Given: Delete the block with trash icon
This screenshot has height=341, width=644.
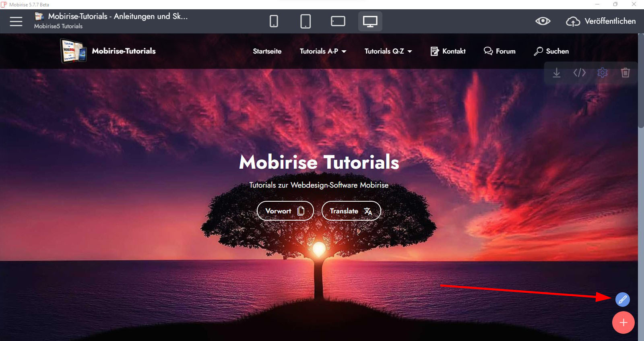Looking at the screenshot, I should 625,73.
